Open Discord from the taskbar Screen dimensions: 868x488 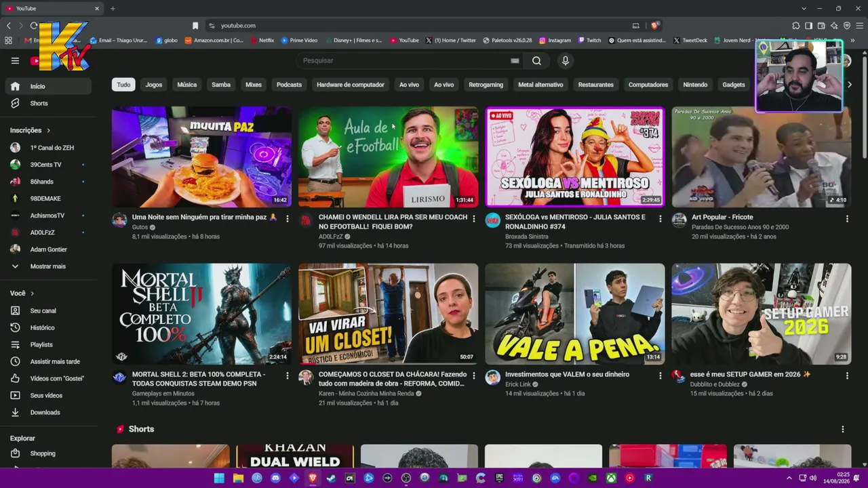click(275, 478)
